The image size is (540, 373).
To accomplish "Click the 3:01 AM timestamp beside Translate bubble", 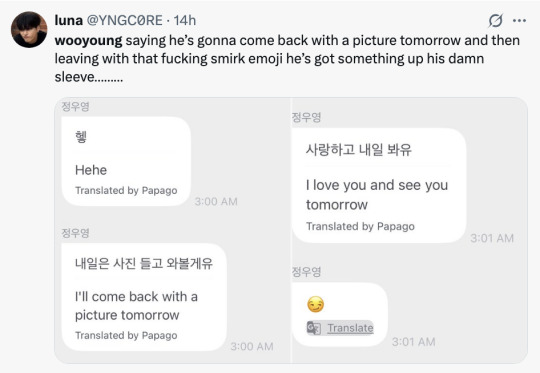I will pyautogui.click(x=414, y=342).
